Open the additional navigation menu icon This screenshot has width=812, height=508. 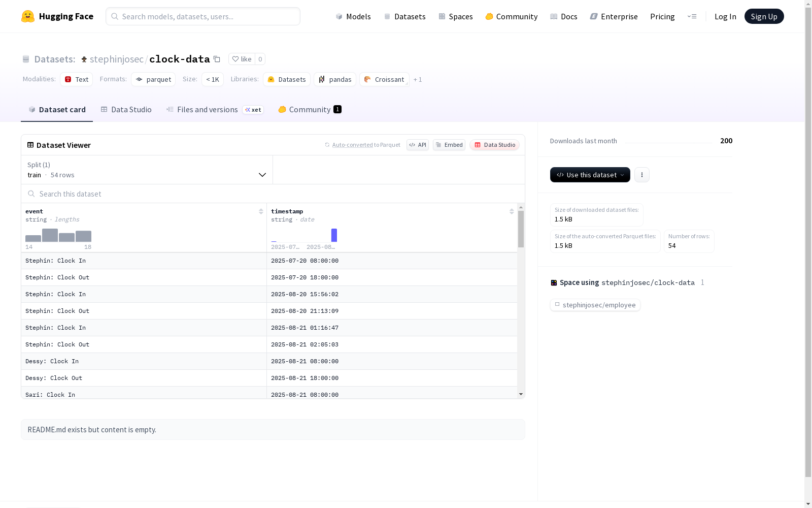click(x=692, y=16)
